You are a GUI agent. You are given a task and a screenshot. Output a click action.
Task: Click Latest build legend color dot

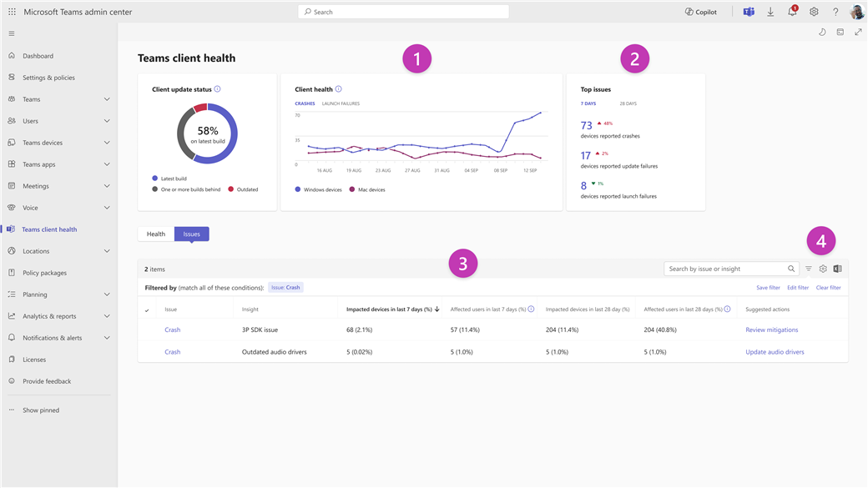[155, 179]
